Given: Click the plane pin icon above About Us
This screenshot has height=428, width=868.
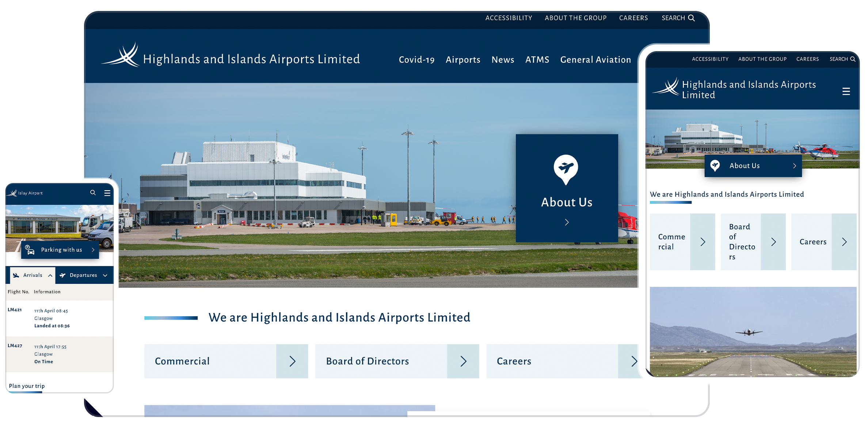Looking at the screenshot, I should [566, 169].
